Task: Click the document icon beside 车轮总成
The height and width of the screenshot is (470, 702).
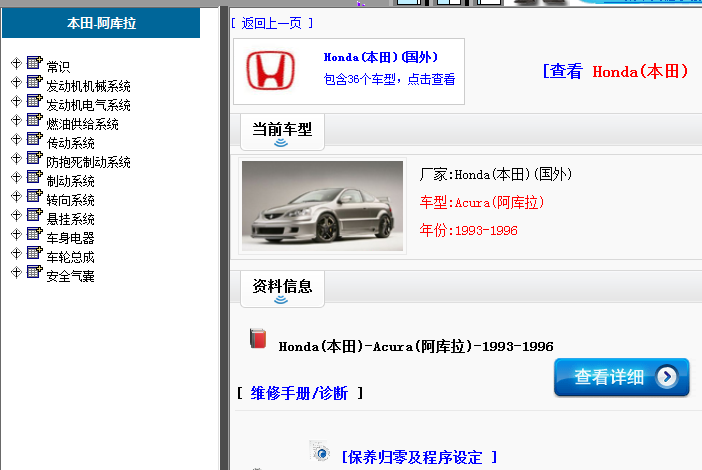Action: point(34,253)
